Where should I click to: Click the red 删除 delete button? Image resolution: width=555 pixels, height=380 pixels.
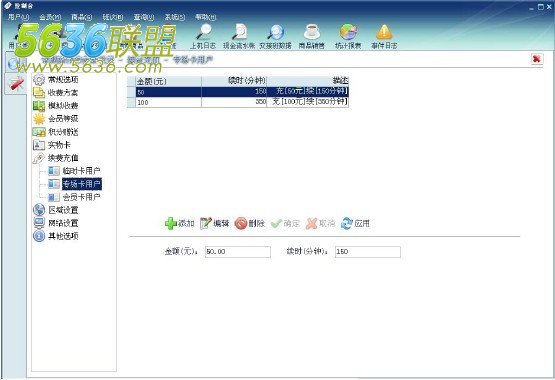click(x=250, y=223)
